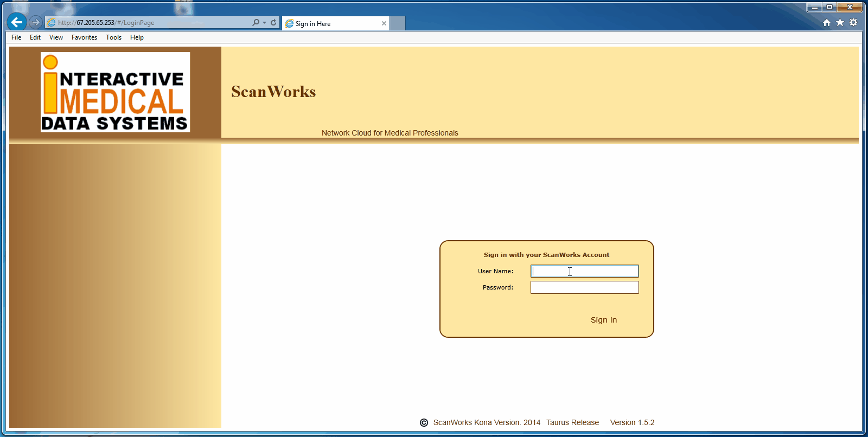
Task: Click the page icon in the address bar
Action: [52, 23]
